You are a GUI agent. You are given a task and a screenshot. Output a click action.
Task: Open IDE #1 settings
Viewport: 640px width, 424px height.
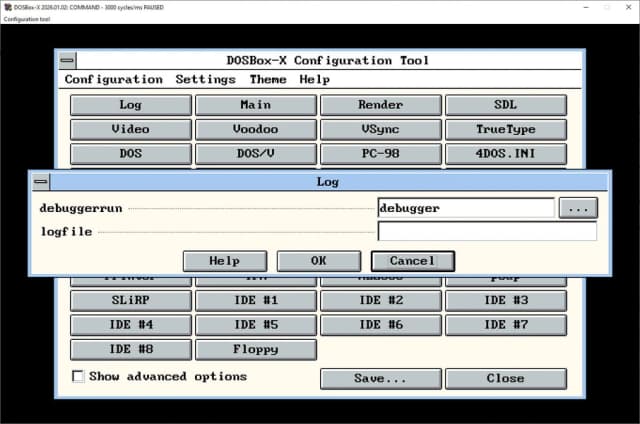coord(256,301)
